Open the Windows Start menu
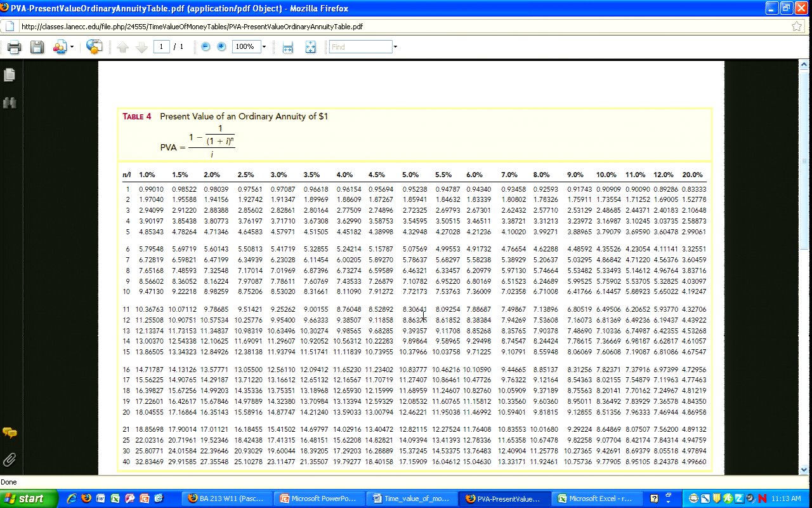The image size is (812, 508). click(x=25, y=498)
